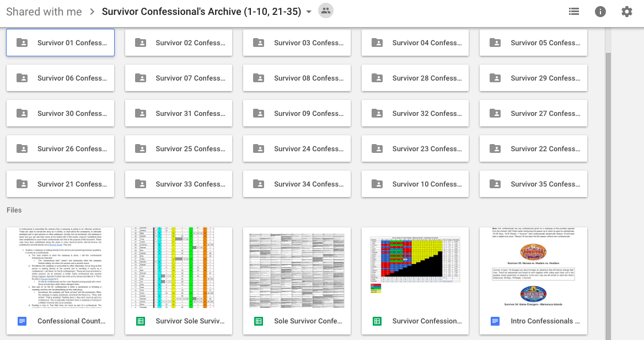
Task: Select file name Survivor Confession...
Action: coord(427,321)
